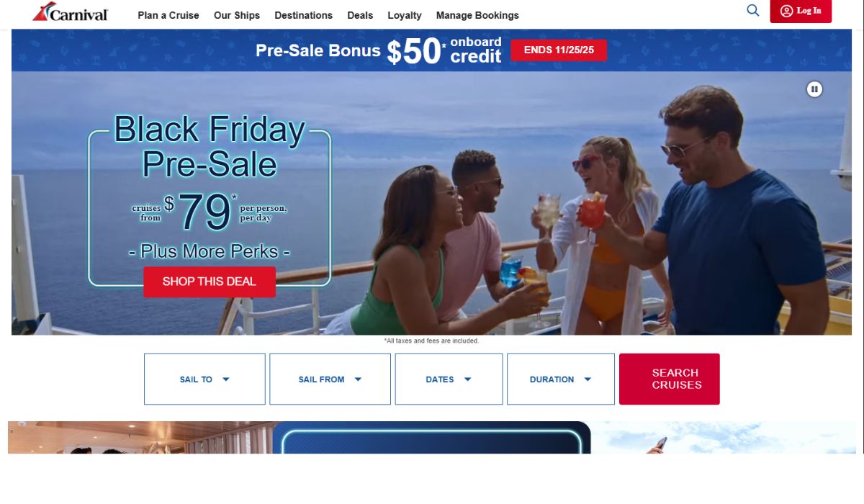Open the Deals menu
864x504 pixels.
pos(360,15)
